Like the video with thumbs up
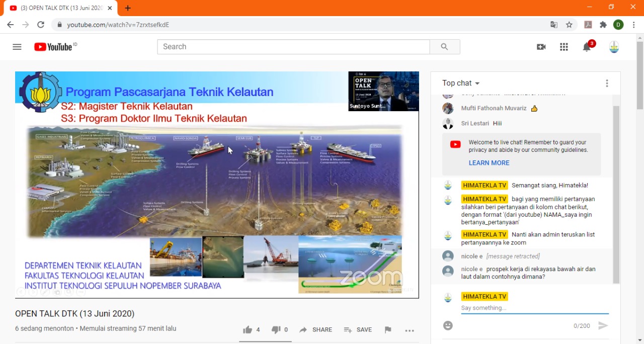This screenshot has width=644, height=344. pyautogui.click(x=251, y=330)
